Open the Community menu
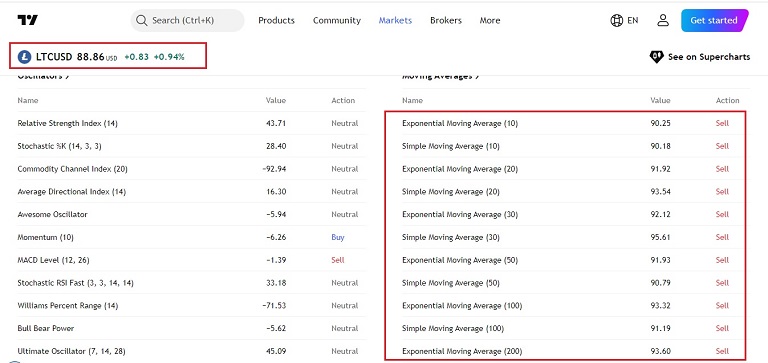 click(336, 21)
